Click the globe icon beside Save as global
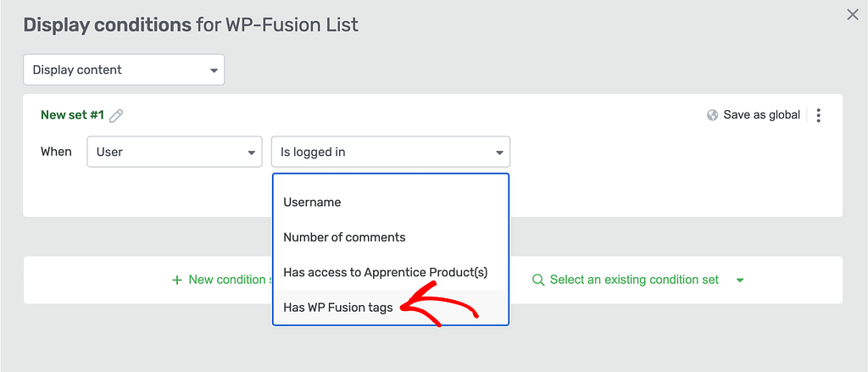 coord(713,115)
